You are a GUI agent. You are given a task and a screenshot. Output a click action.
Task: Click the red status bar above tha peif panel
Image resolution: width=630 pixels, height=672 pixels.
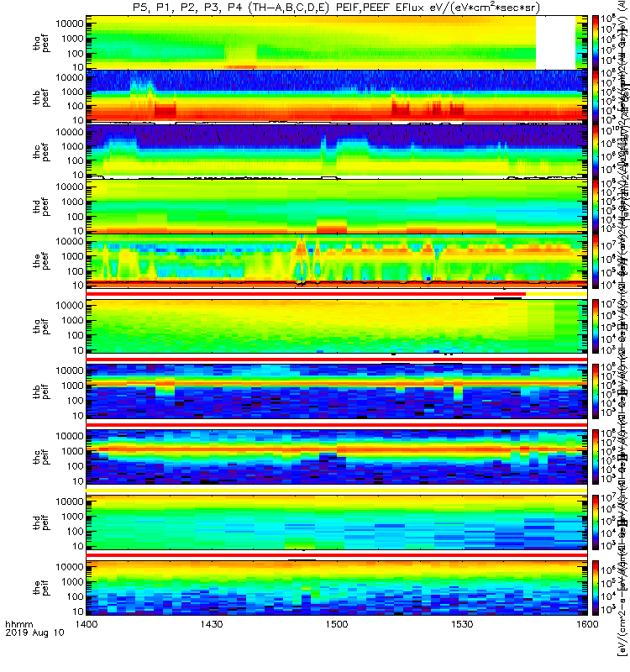point(306,294)
